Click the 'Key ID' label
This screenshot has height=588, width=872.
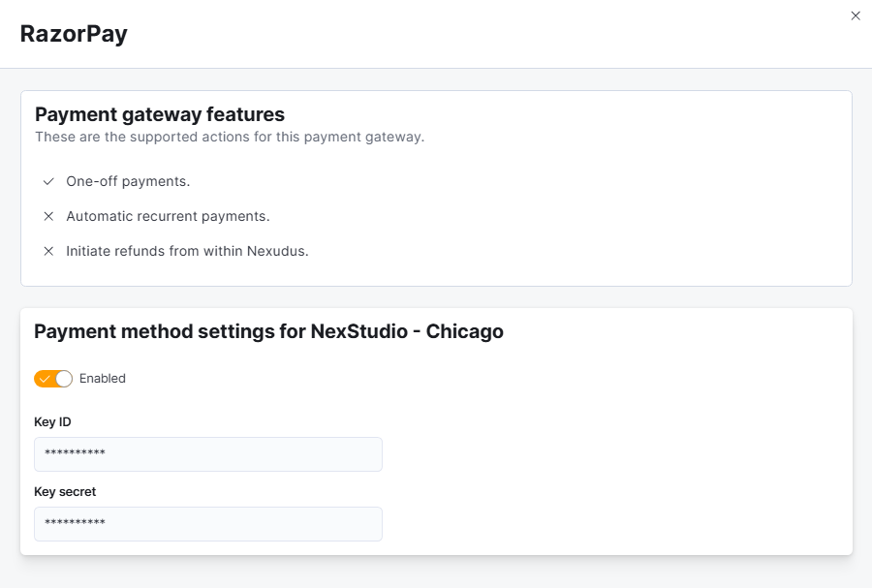pos(52,421)
